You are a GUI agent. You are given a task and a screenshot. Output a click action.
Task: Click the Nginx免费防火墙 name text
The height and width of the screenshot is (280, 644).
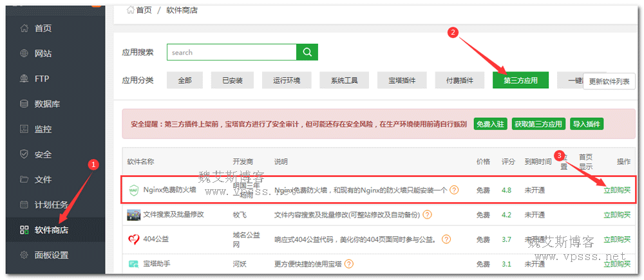pos(169,190)
